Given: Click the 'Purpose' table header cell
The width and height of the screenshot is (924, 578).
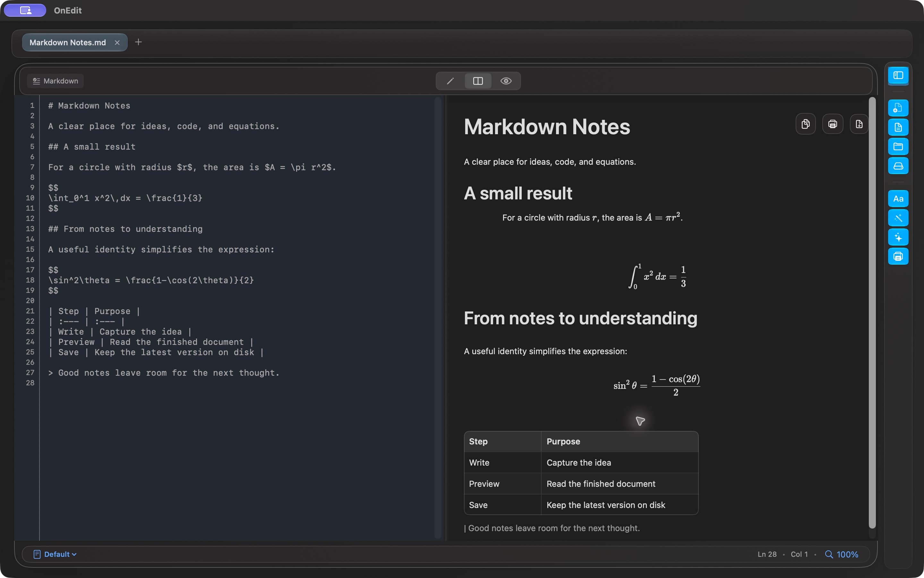Looking at the screenshot, I should tap(619, 442).
